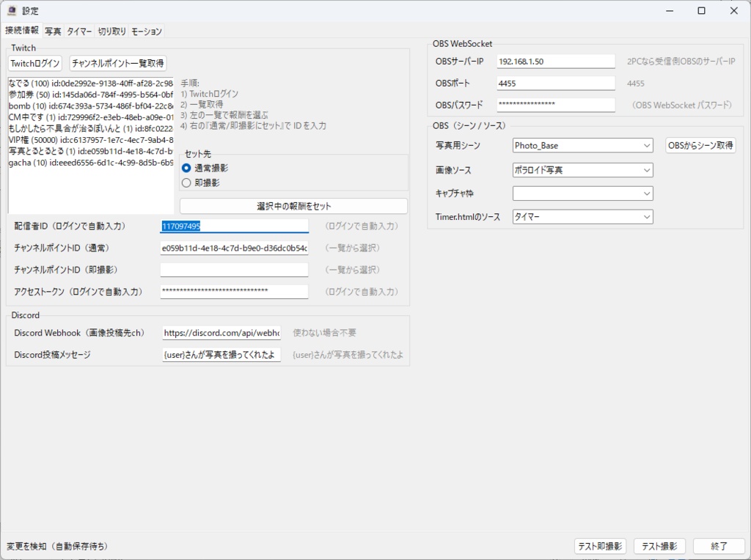The height and width of the screenshot is (560, 751).
Task: Select もしかしたら不具合が治るぽいんと reward row
Action: (90, 129)
